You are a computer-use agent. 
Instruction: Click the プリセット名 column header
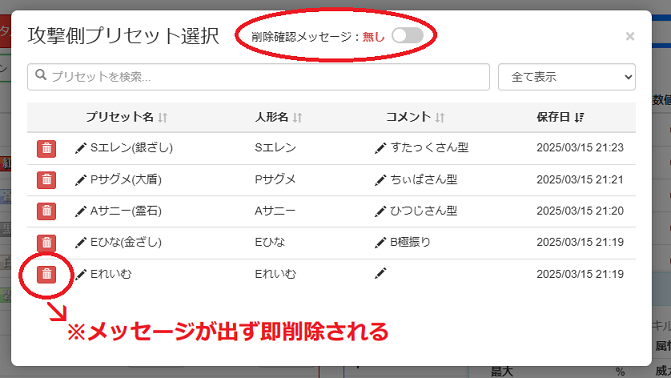[x=119, y=117]
